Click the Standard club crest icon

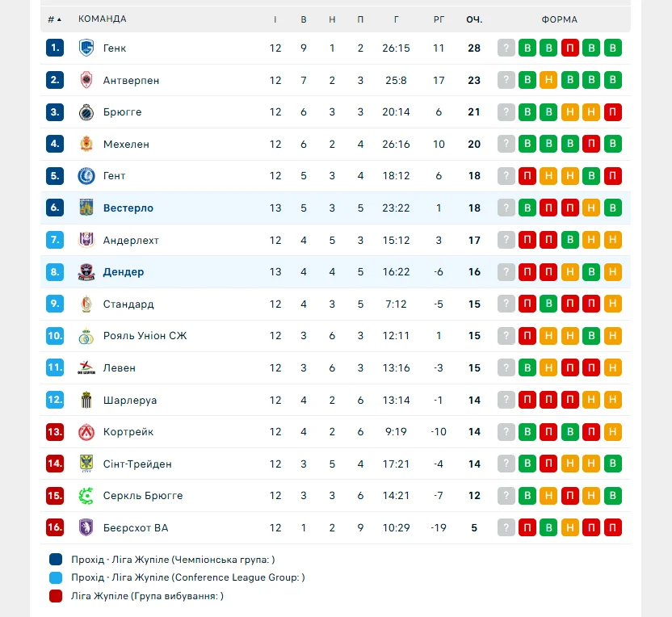pos(86,304)
